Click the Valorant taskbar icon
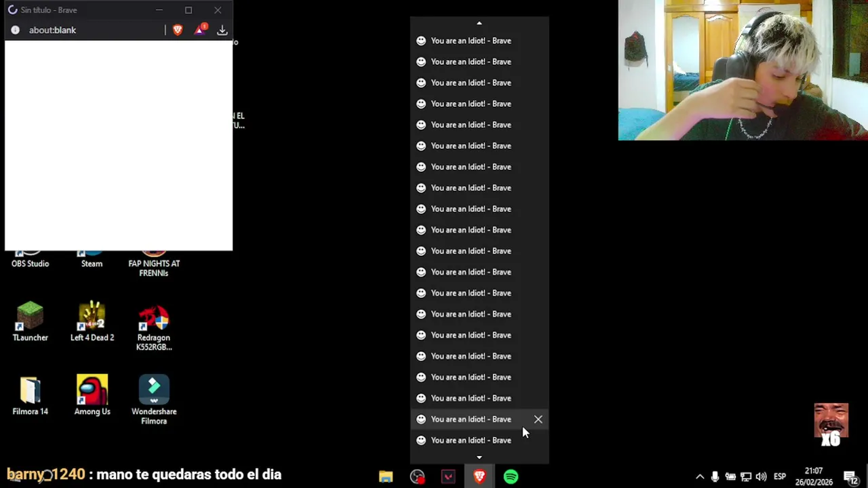 coord(448,477)
